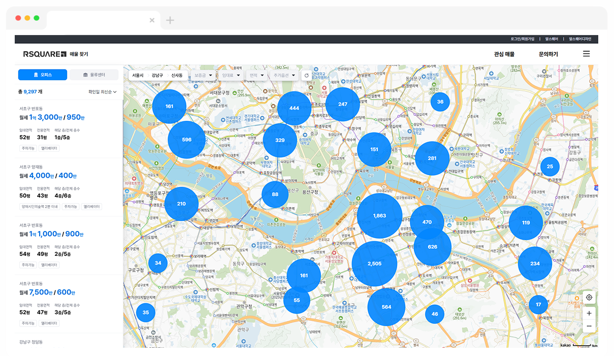614x364 pixels.
Task: Zoom out the map with minus button
Action: [589, 326]
